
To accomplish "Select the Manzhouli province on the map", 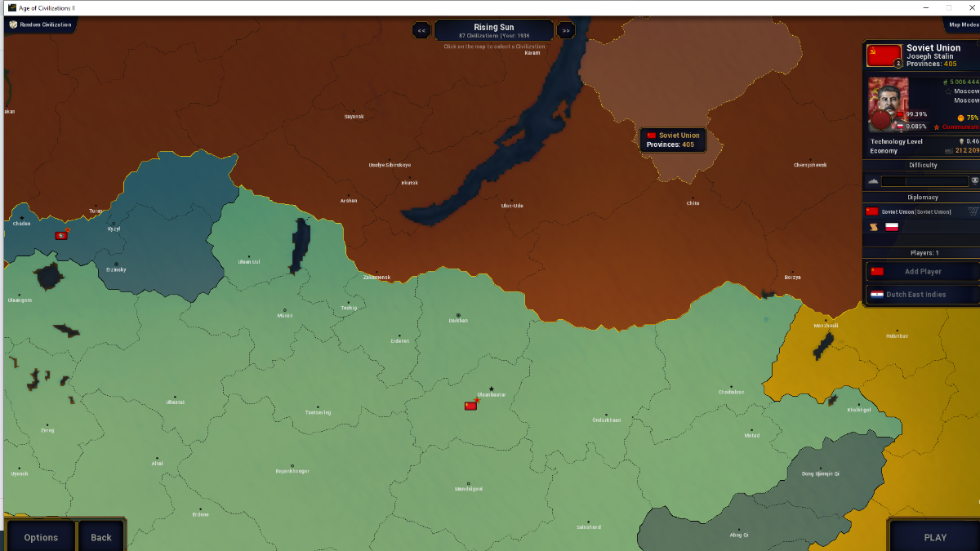I will pyautogui.click(x=826, y=326).
